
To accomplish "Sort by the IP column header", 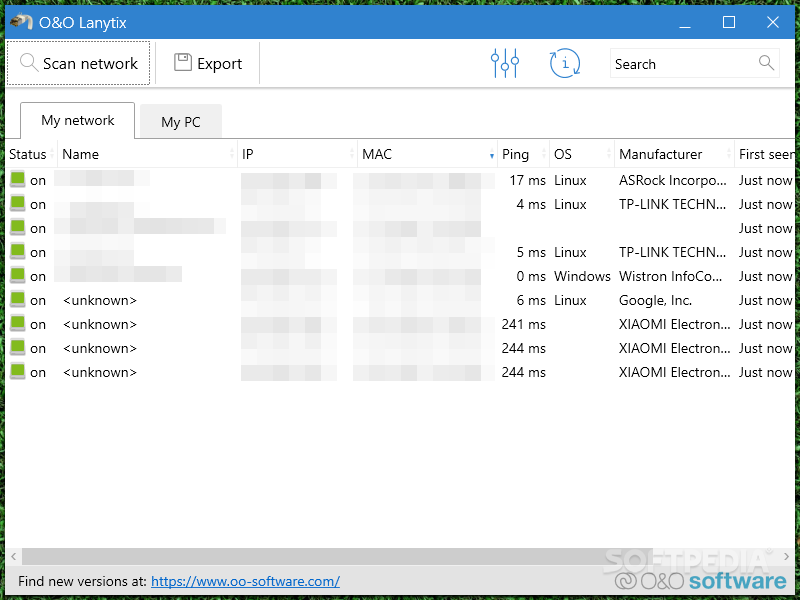I will click(x=297, y=154).
